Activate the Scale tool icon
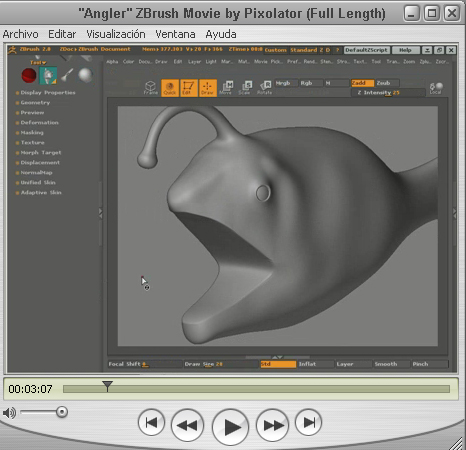The width and height of the screenshot is (466, 450). [x=246, y=88]
